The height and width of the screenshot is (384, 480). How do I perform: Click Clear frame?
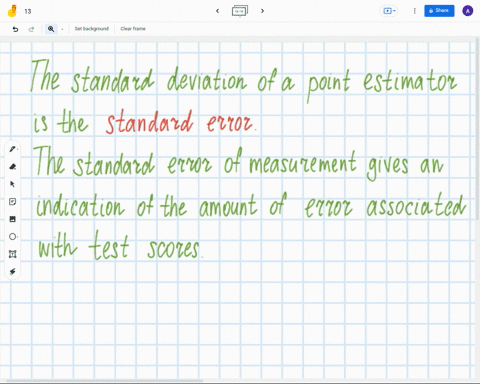[133, 29]
